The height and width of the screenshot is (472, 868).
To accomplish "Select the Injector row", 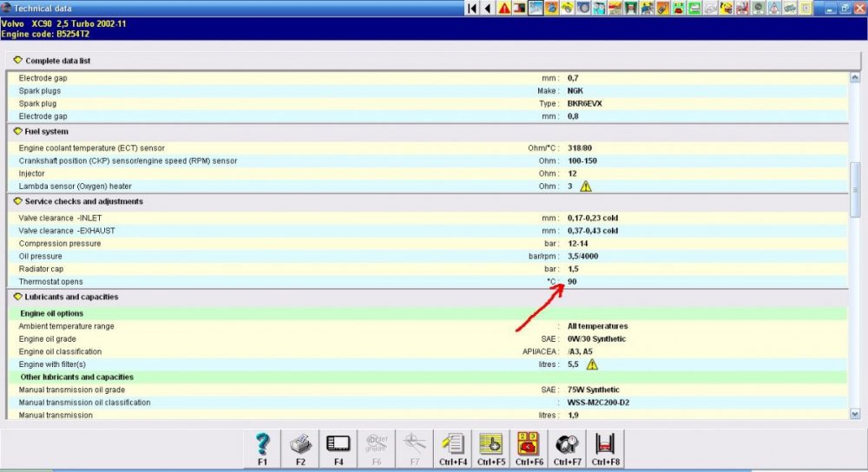I will 427,174.
